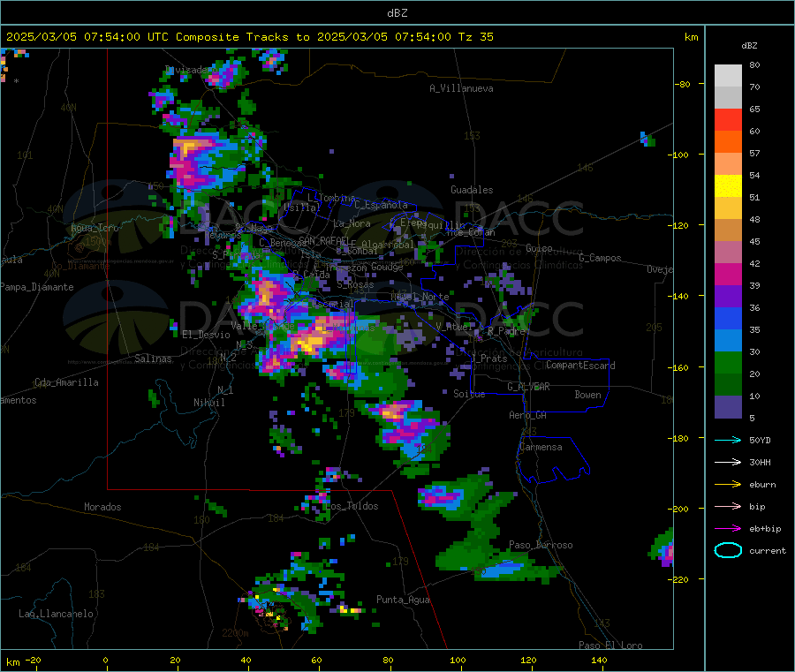Click the Nihuil map label

coord(208,403)
